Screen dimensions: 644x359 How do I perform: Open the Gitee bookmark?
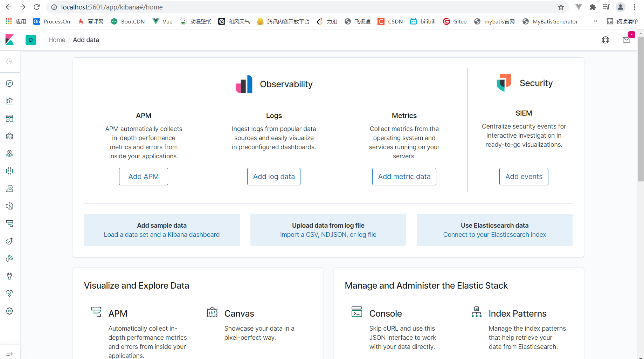pos(455,21)
